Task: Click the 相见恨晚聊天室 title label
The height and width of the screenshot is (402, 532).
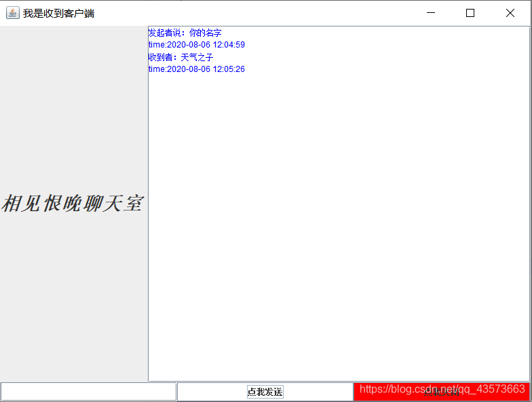Action: click(x=73, y=204)
